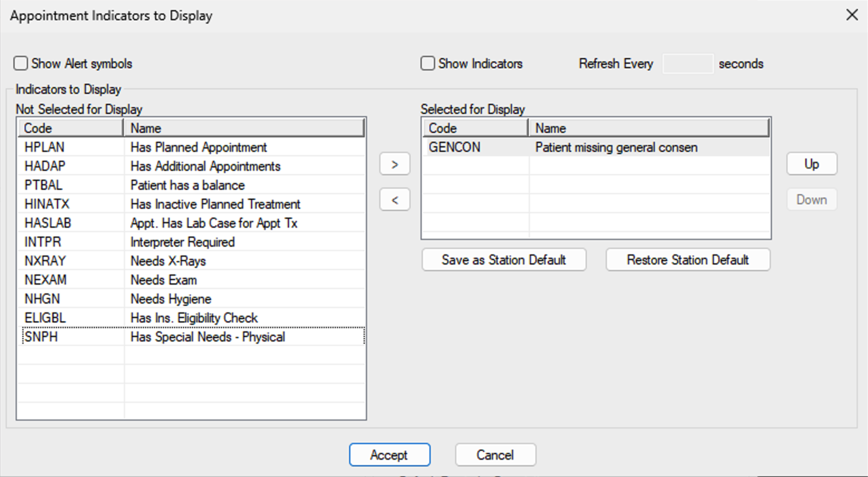Select the GENCON row in Selected for Display
The height and width of the screenshot is (477, 868).
pyautogui.click(x=539, y=147)
